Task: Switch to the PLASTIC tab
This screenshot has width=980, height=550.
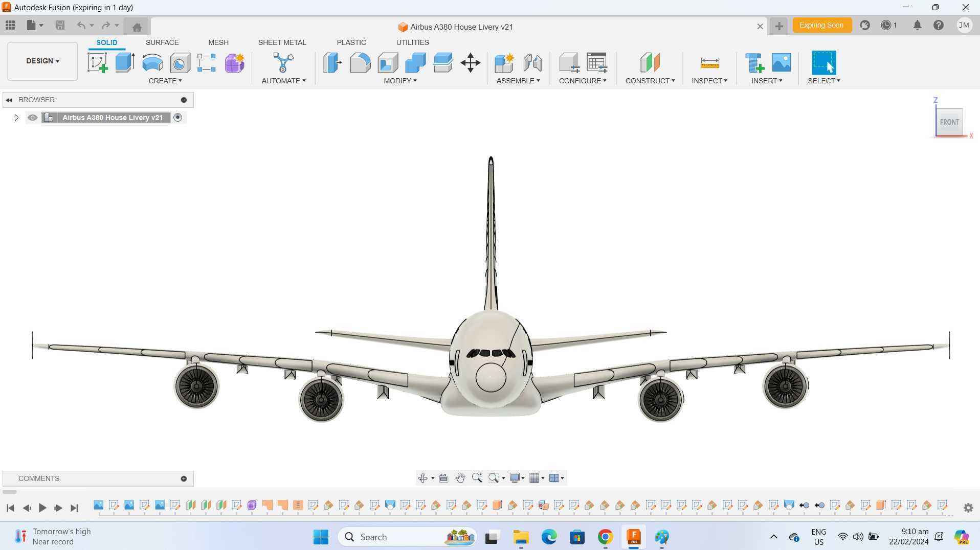Action: 351,42
